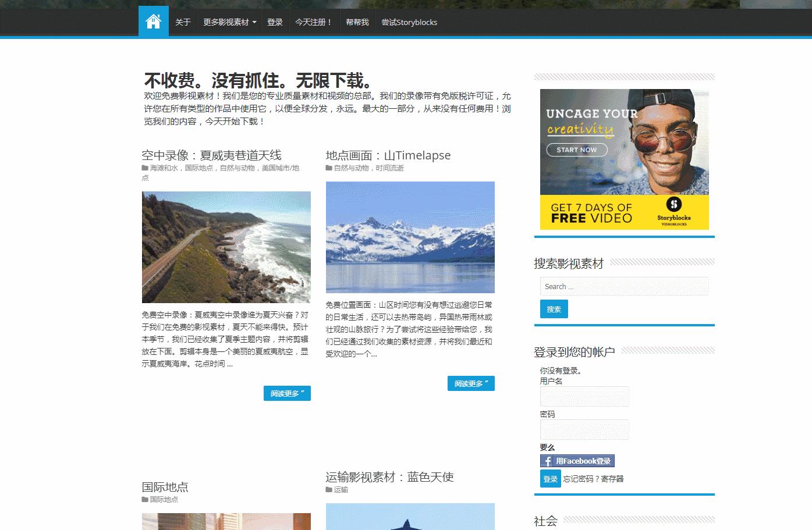Viewport: 812px width, 530px height.
Task: Expand the 更多影视素材 dropdown menu
Action: 229,21
